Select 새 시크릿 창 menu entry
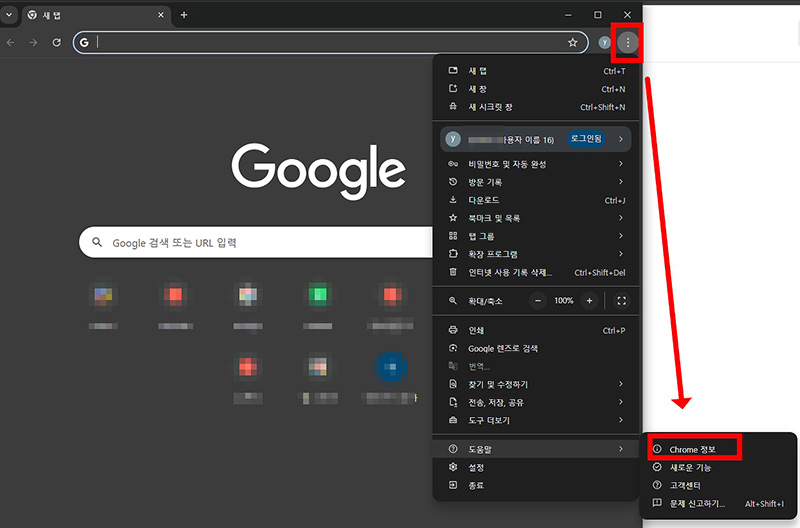 (536, 107)
